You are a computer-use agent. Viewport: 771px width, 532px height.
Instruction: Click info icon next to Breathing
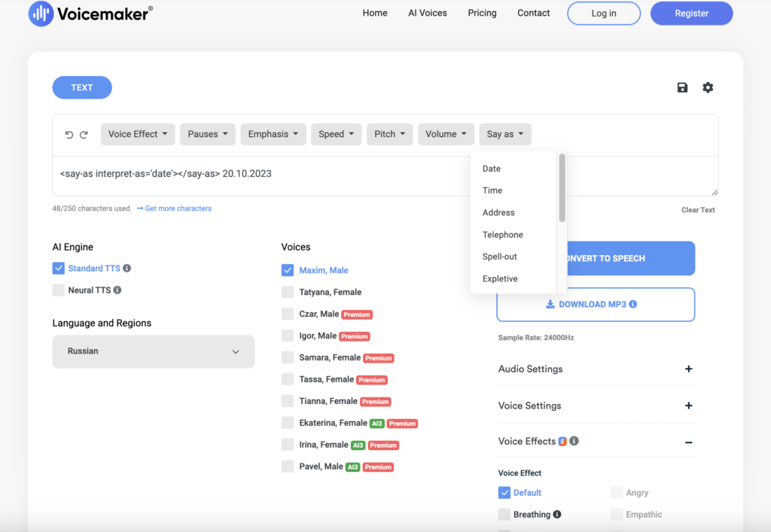(x=557, y=515)
